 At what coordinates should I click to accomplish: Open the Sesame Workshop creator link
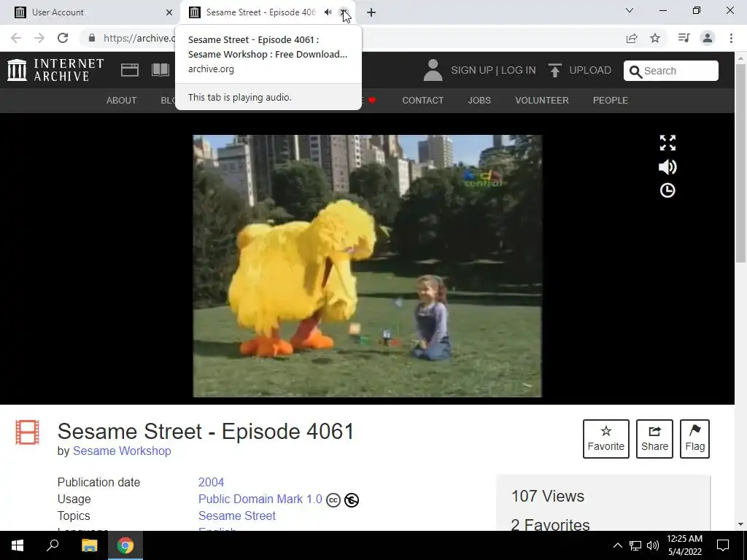pos(122,451)
